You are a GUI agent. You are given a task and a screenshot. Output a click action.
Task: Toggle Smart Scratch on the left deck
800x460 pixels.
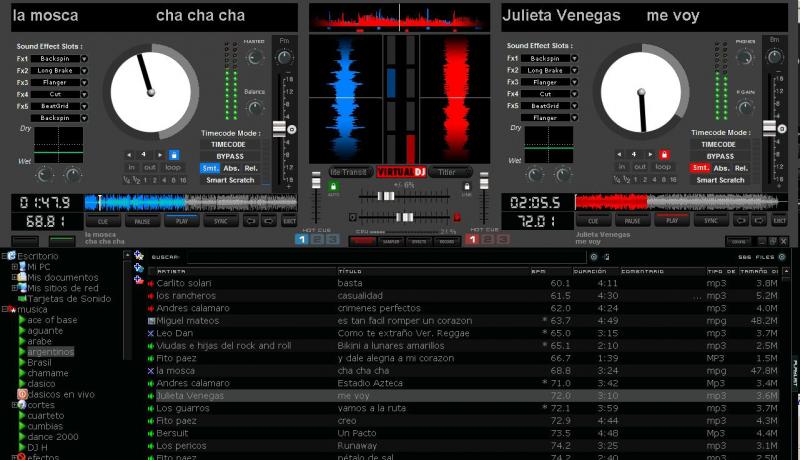(x=230, y=180)
